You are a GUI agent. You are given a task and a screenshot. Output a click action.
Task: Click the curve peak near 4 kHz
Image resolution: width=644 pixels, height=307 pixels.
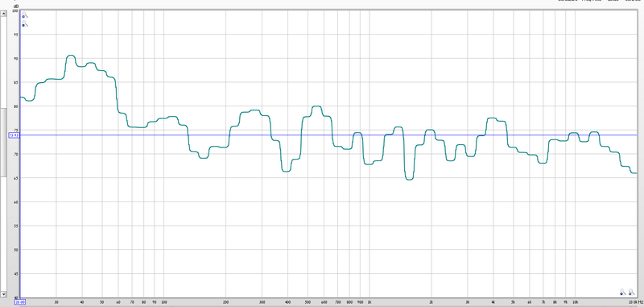click(492, 118)
